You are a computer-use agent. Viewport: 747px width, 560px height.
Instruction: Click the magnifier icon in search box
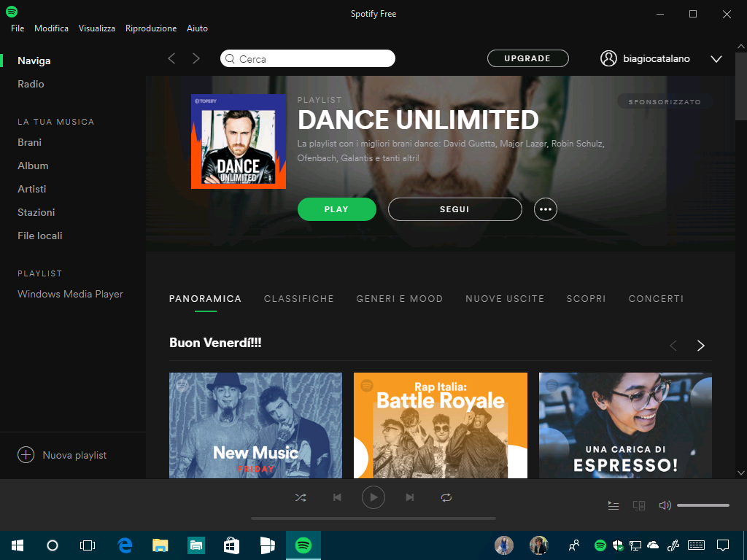(x=230, y=58)
